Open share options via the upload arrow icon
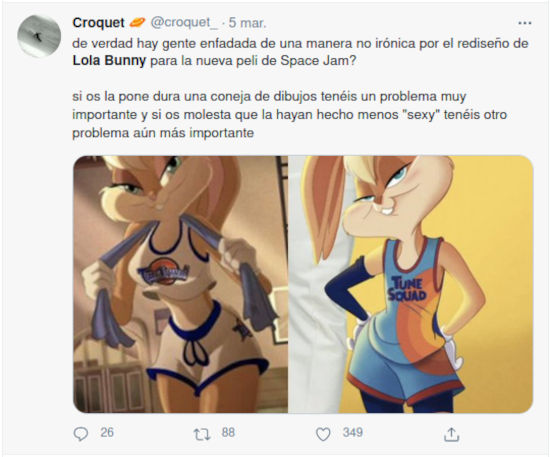The height and width of the screenshot is (457, 550). [x=451, y=434]
